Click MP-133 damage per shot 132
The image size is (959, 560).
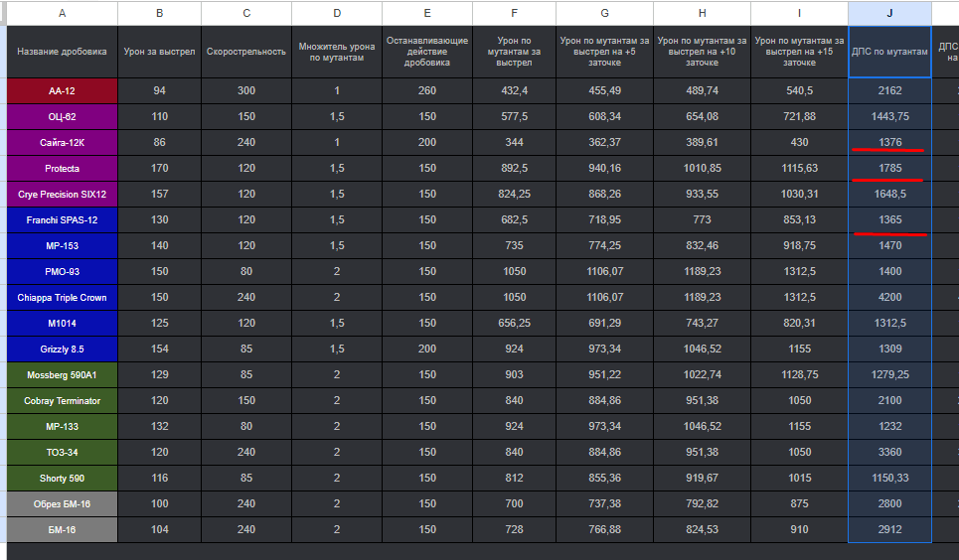(159, 426)
